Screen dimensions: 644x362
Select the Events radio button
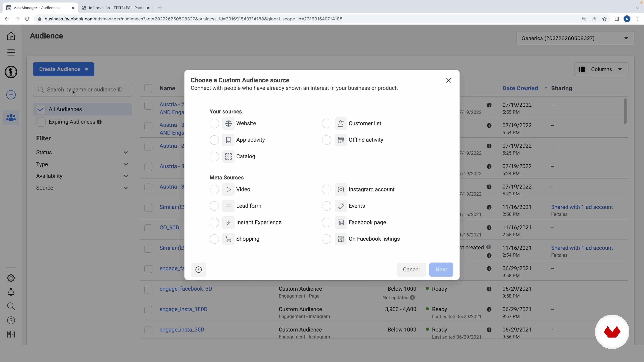327,206
